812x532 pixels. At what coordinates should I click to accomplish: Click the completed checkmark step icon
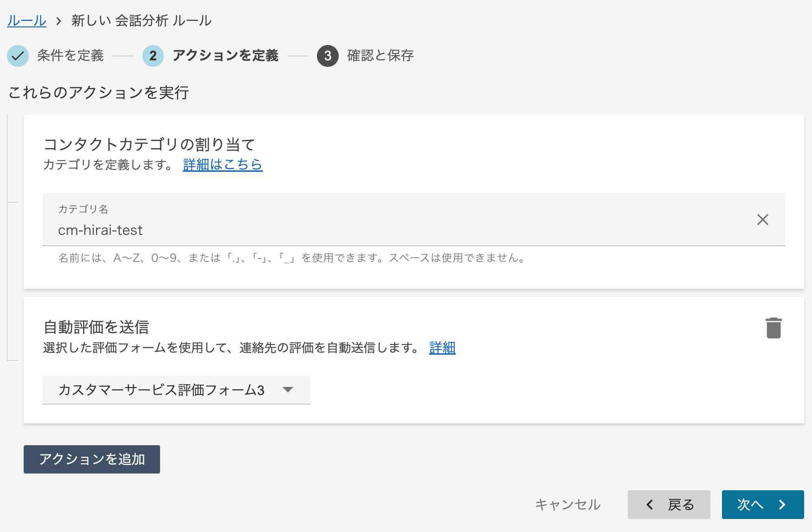click(x=18, y=56)
